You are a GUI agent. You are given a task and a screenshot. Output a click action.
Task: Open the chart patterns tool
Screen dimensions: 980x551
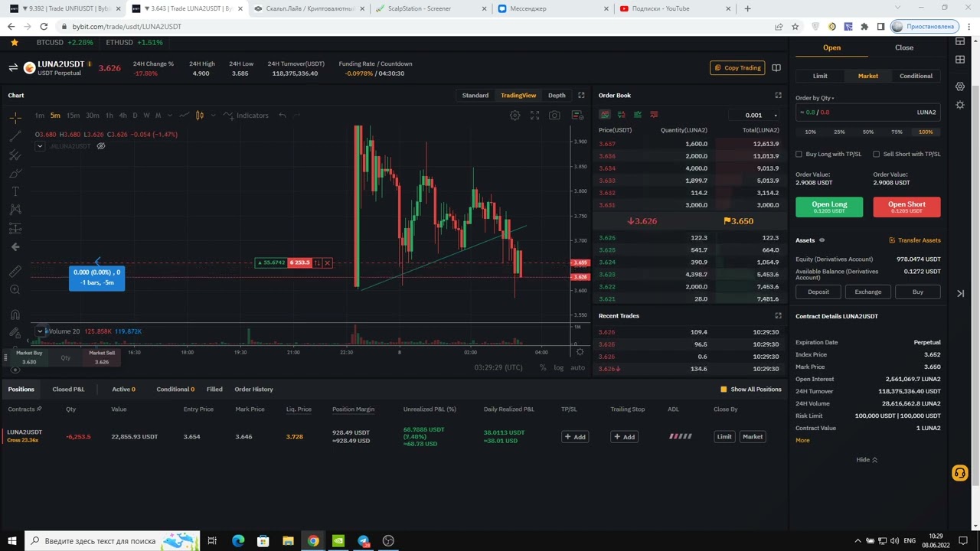point(15,210)
